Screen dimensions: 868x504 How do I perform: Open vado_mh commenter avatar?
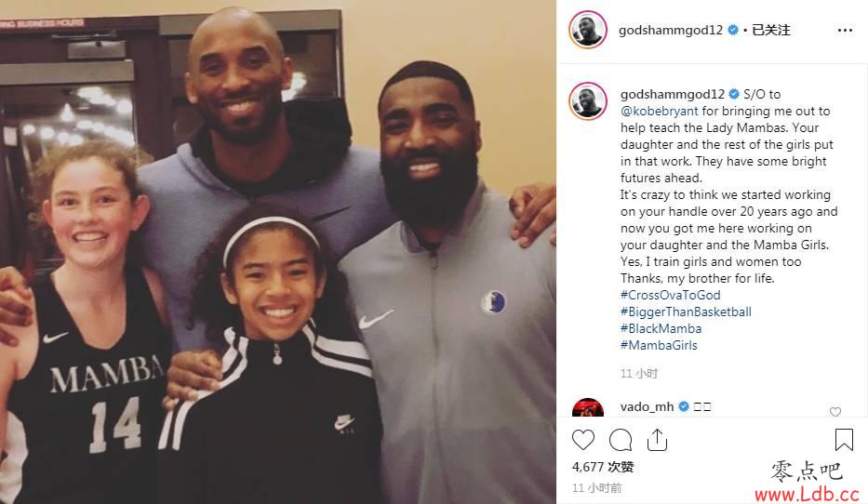point(588,407)
